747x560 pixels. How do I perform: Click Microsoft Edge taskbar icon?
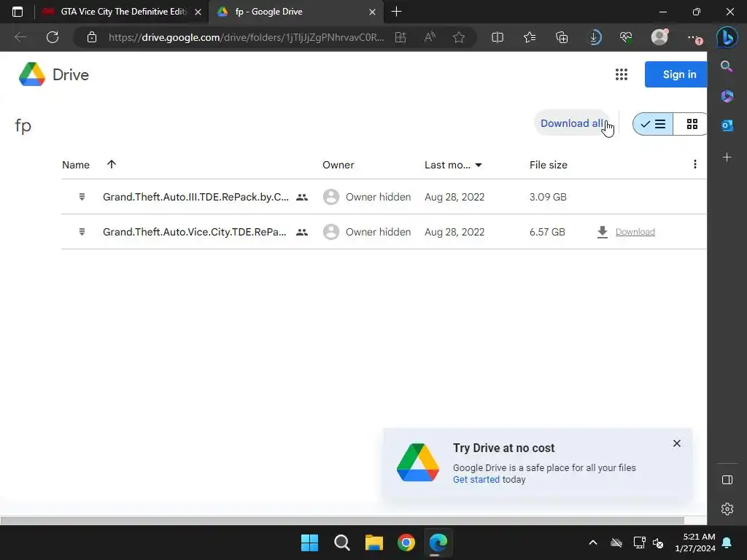438,542
